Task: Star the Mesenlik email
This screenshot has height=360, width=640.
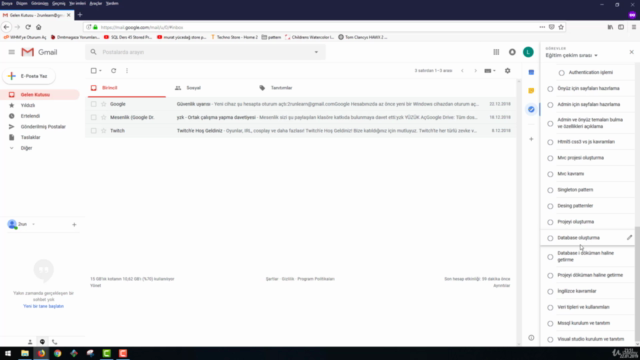Action: click(104, 118)
